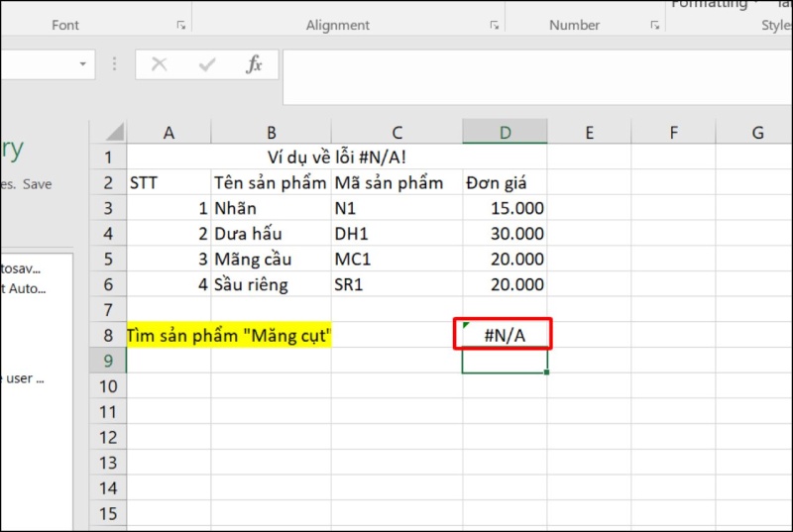Select the STT cell with value 4

tap(169, 284)
